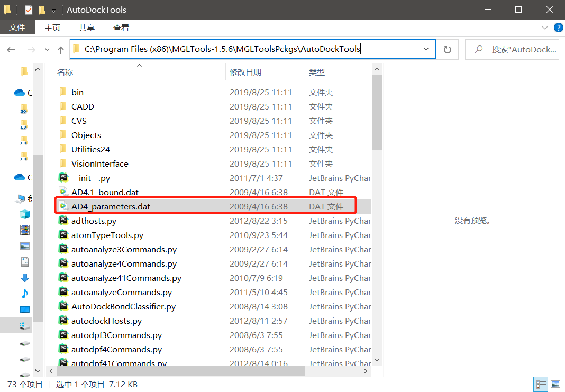Click the file list down scroll arrow

click(x=377, y=360)
